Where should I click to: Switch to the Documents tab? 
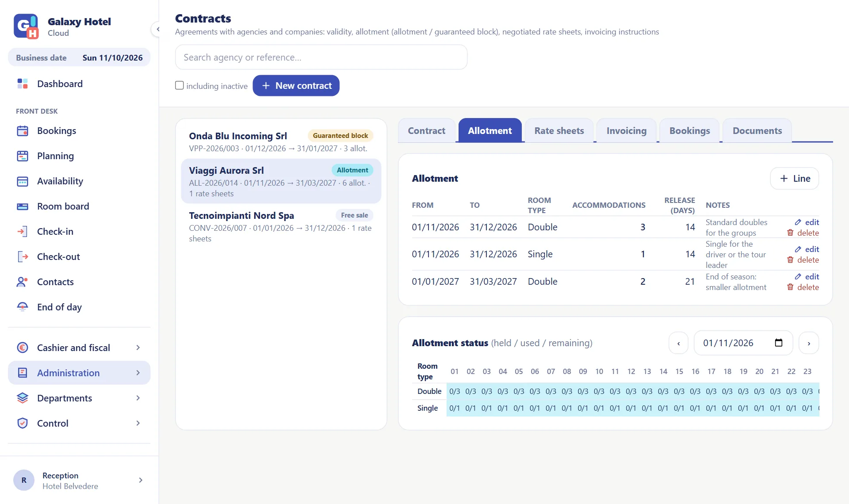(x=757, y=130)
